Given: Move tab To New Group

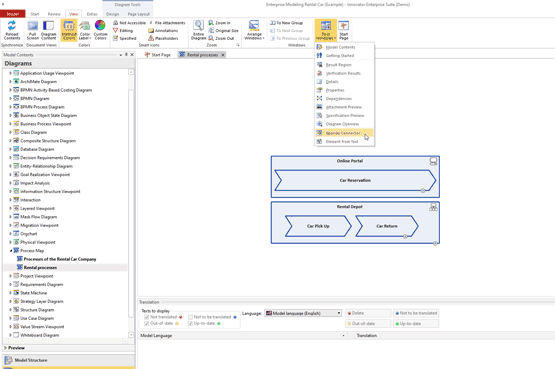Looking at the screenshot, I should [x=286, y=23].
